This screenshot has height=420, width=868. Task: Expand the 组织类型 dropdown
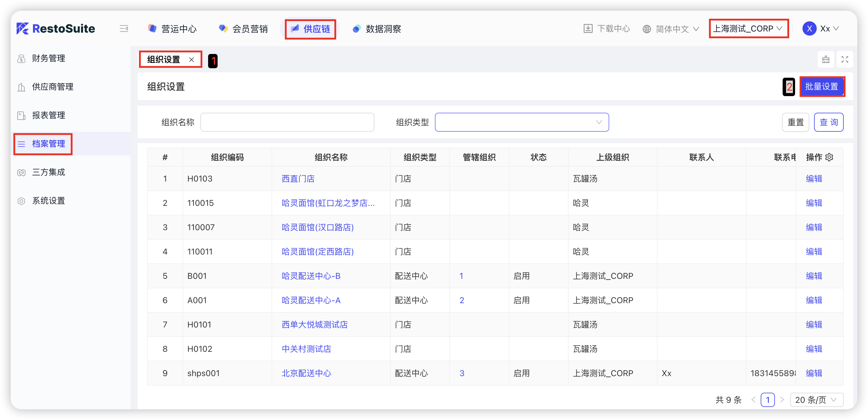pos(521,122)
